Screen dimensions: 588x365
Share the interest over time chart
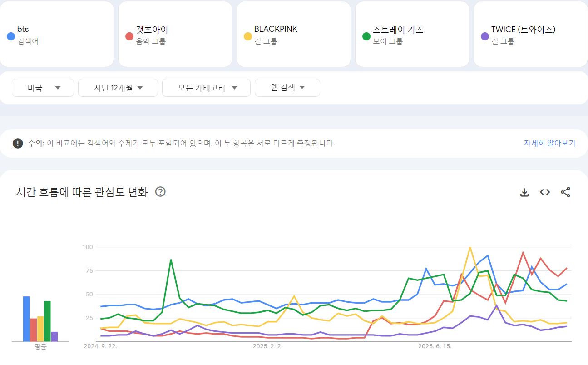tap(565, 192)
